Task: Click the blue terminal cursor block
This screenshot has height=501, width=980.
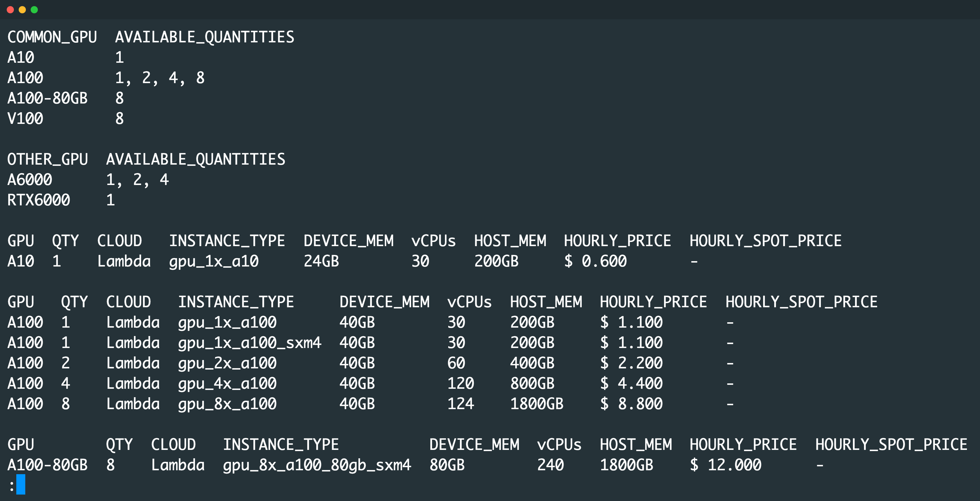Action: point(21,484)
